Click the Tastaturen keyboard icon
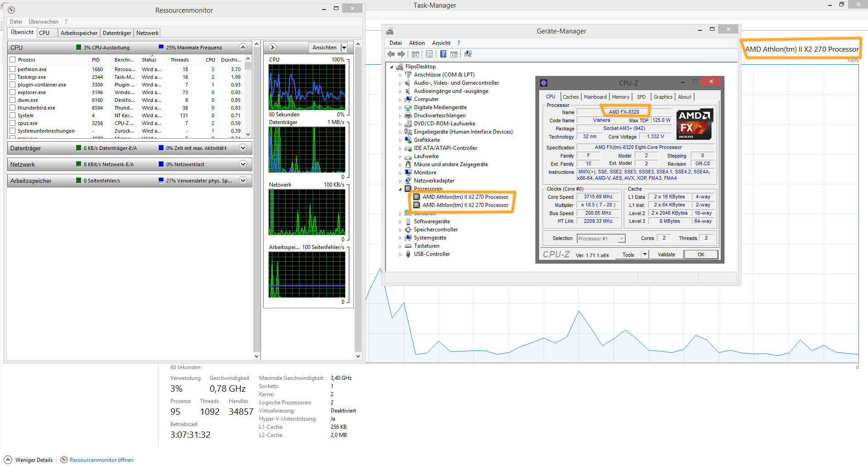Screen dimensions: 868x470 (408, 246)
